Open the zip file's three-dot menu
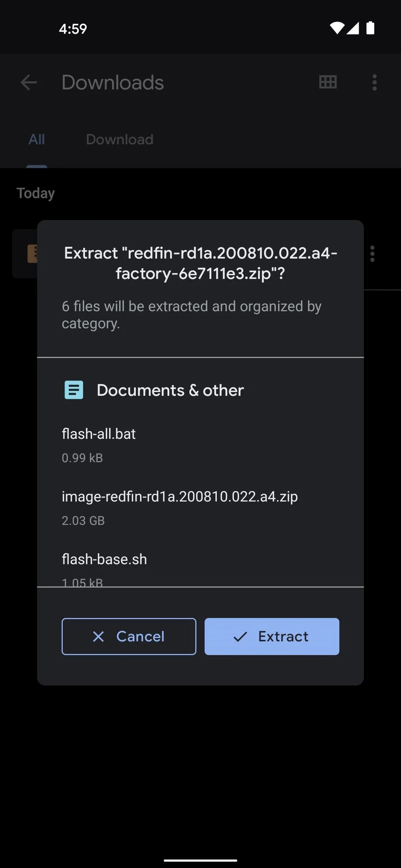401x868 pixels. tap(372, 254)
